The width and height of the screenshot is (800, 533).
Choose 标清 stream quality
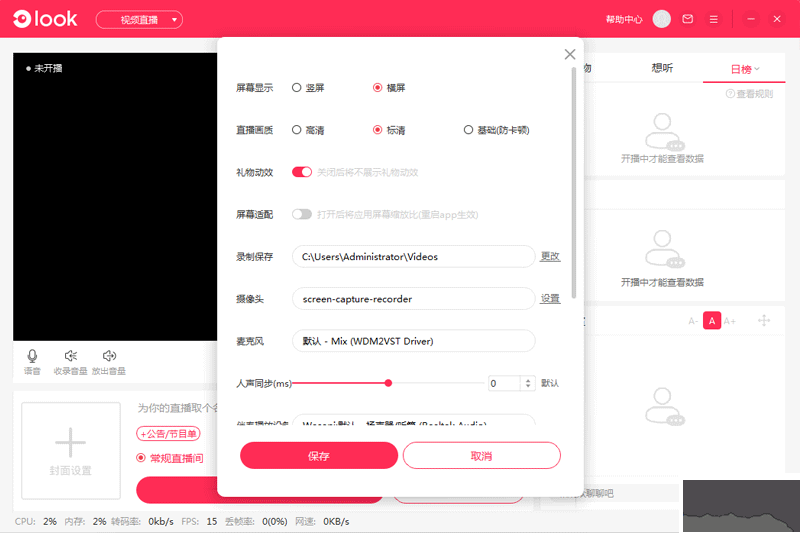[389, 130]
